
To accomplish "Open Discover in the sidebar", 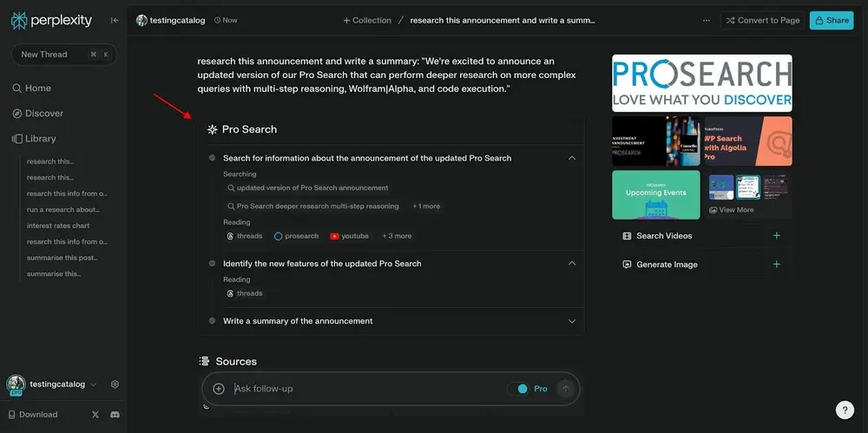I will click(x=43, y=114).
